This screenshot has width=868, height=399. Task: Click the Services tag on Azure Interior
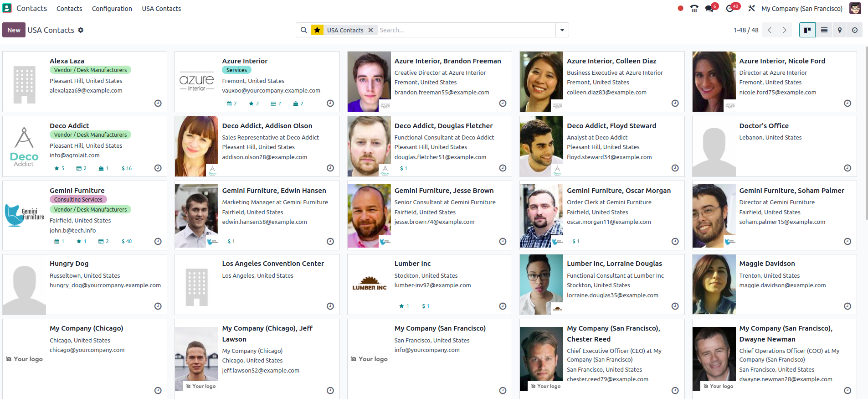236,70
